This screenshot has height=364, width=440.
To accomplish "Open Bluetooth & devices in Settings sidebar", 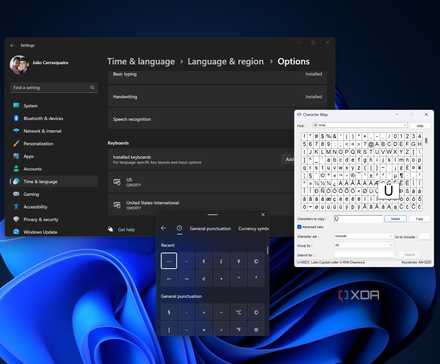I will click(x=54, y=118).
